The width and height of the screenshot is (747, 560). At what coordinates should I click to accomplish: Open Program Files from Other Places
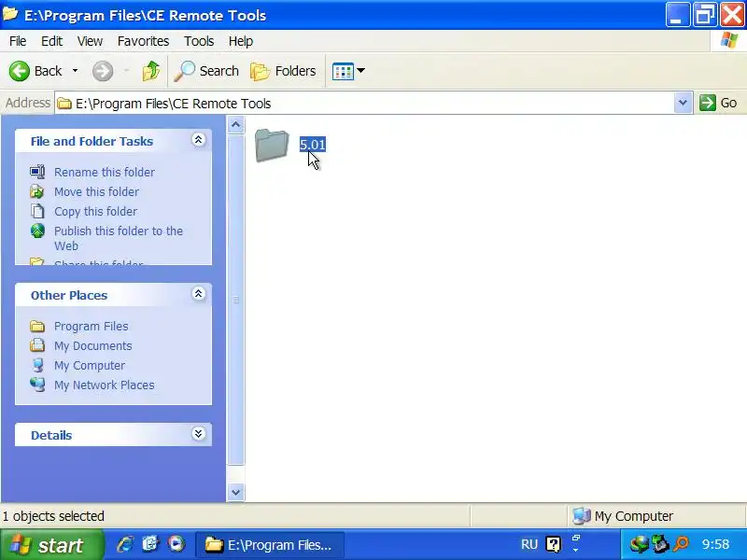(x=91, y=326)
